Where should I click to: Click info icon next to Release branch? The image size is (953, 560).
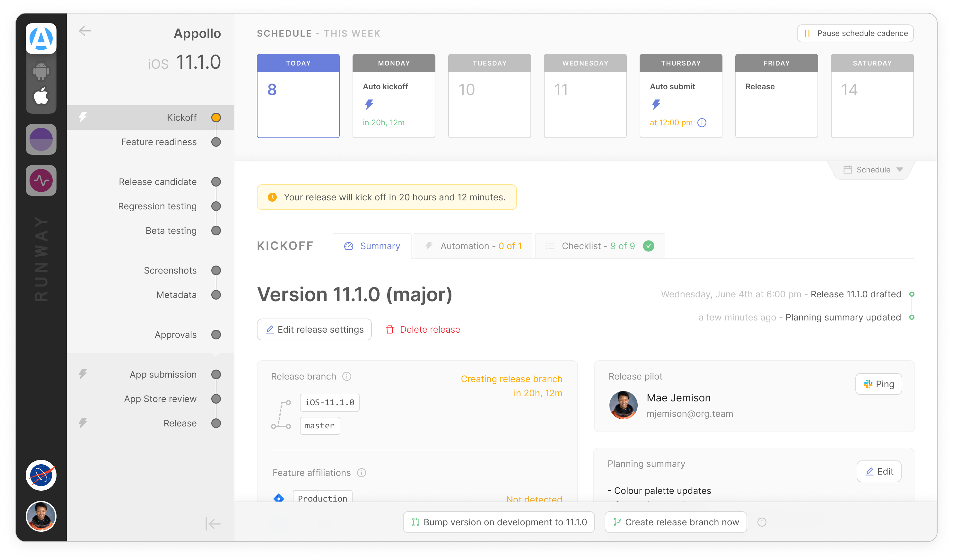346,376
